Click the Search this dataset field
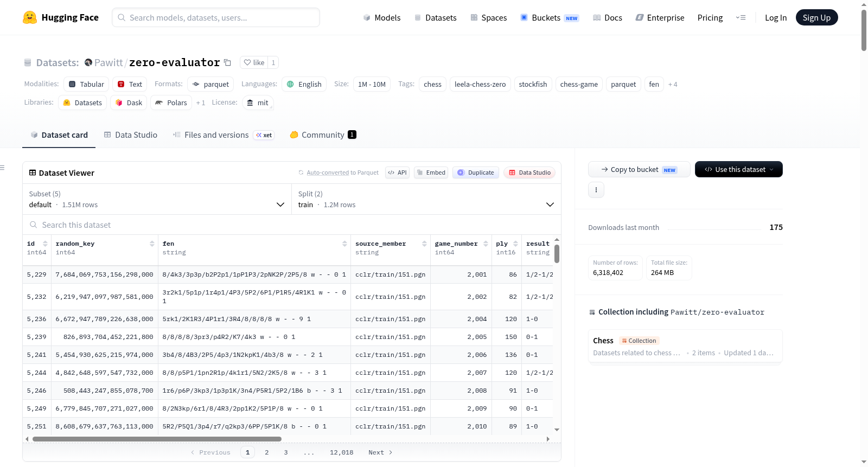 click(292, 225)
